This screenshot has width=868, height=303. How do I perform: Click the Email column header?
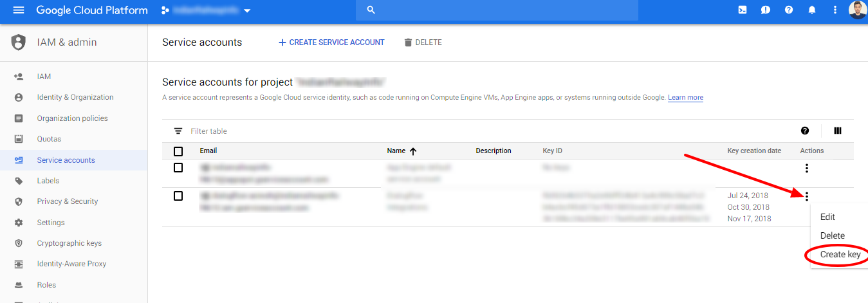pyautogui.click(x=208, y=151)
